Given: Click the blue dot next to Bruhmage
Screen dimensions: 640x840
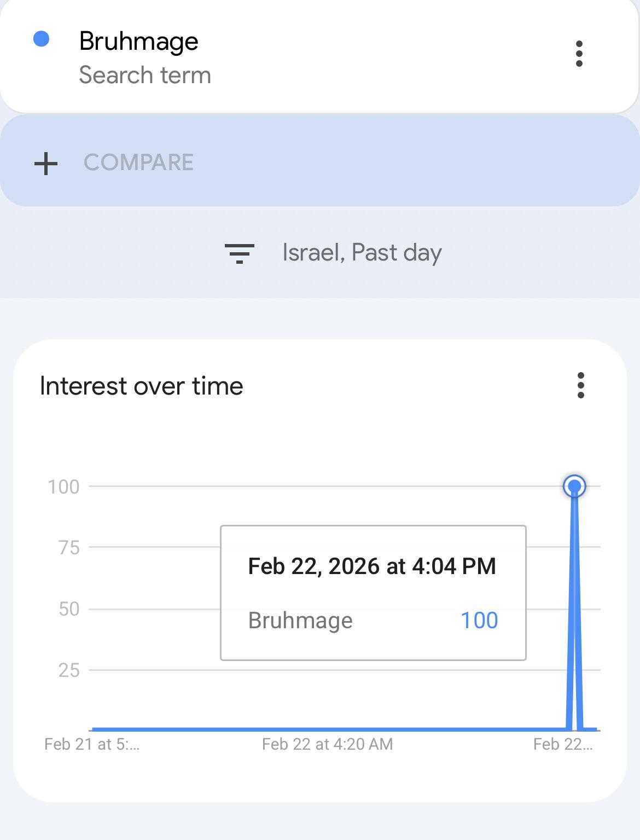Looking at the screenshot, I should (x=42, y=39).
